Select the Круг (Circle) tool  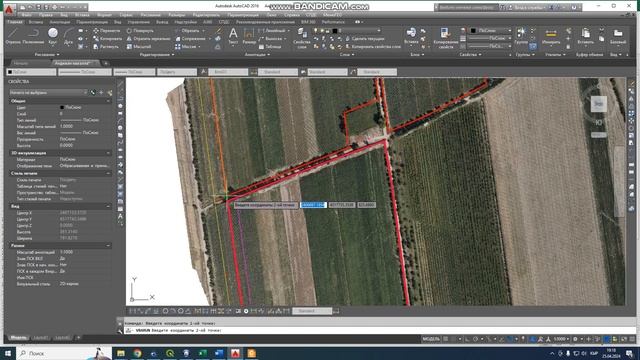(53, 36)
